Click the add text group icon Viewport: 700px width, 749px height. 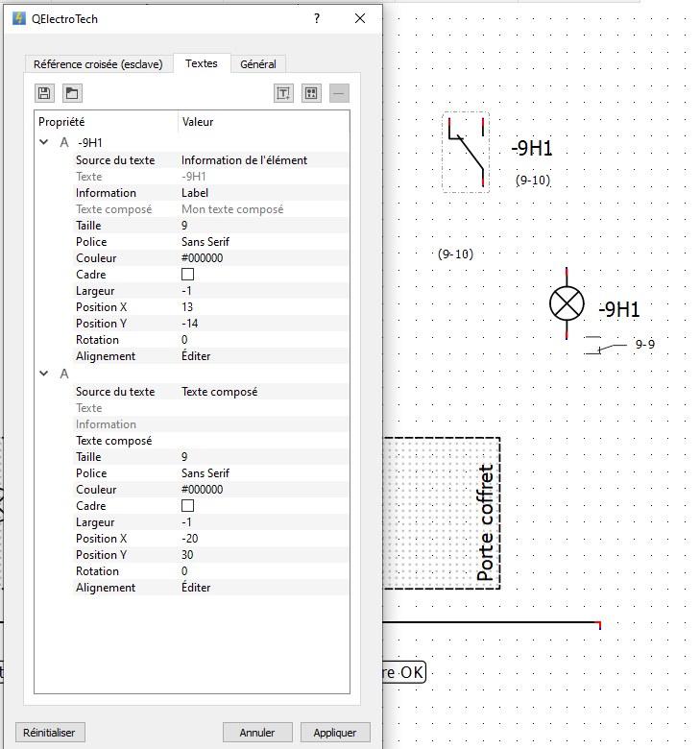pos(311,93)
